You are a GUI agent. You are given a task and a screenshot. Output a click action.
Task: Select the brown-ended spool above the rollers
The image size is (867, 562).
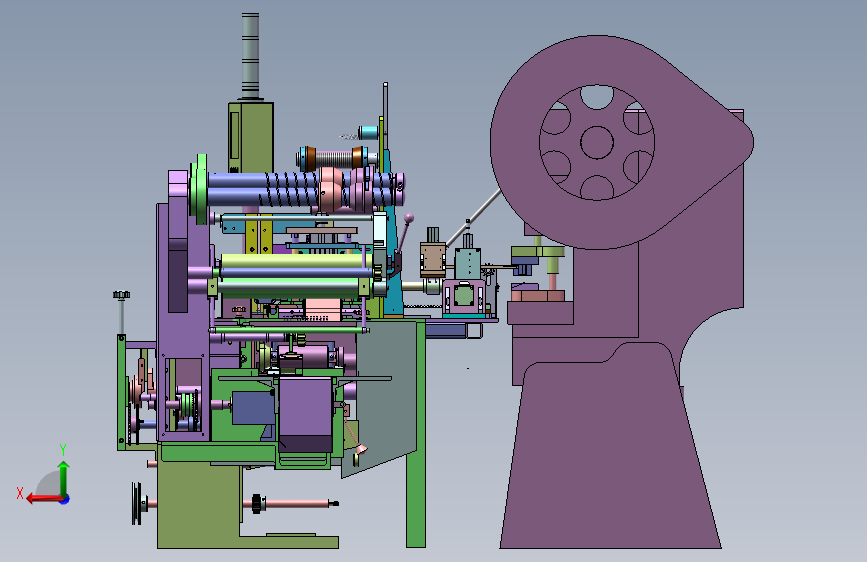pos(332,158)
